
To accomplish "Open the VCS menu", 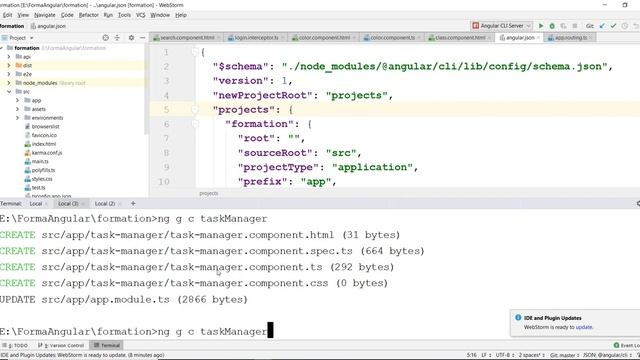I will [140, 15].
